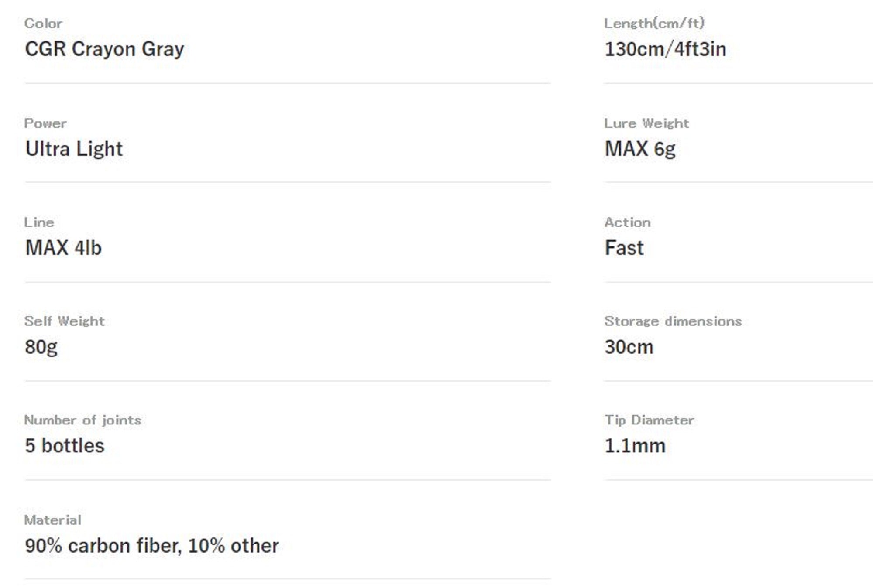873x588 pixels.
Task: Click the 5 bottles joints value
Action: pyautogui.click(x=65, y=446)
